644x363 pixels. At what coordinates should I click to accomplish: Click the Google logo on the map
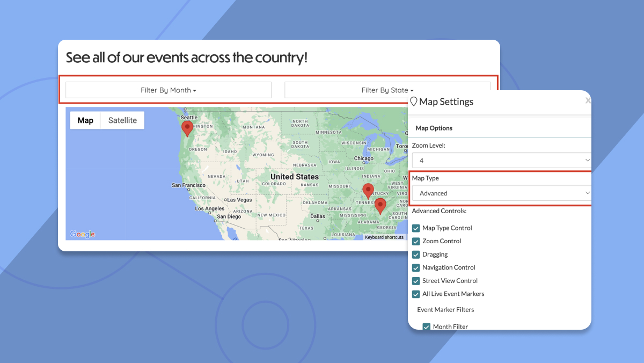click(82, 234)
